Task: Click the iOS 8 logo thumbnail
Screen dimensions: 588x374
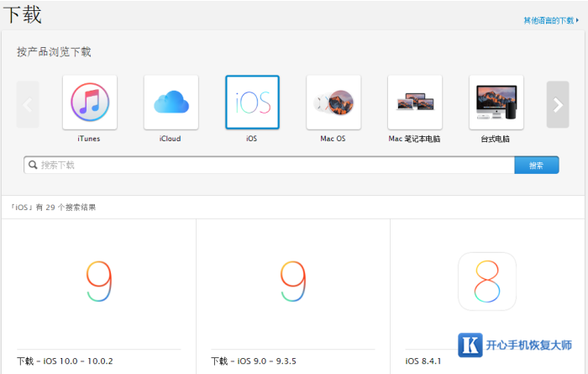Action: click(487, 282)
